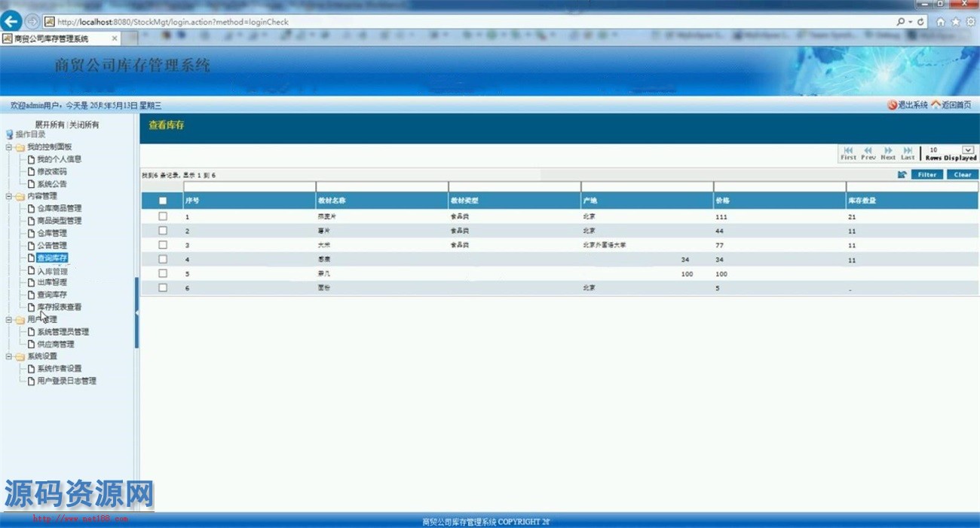Go to the First page of records
Viewport: 980px width, 528px height.
[848, 153]
